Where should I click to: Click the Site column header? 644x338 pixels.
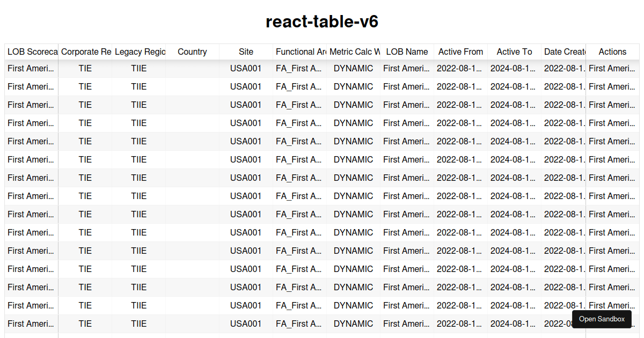[246, 52]
